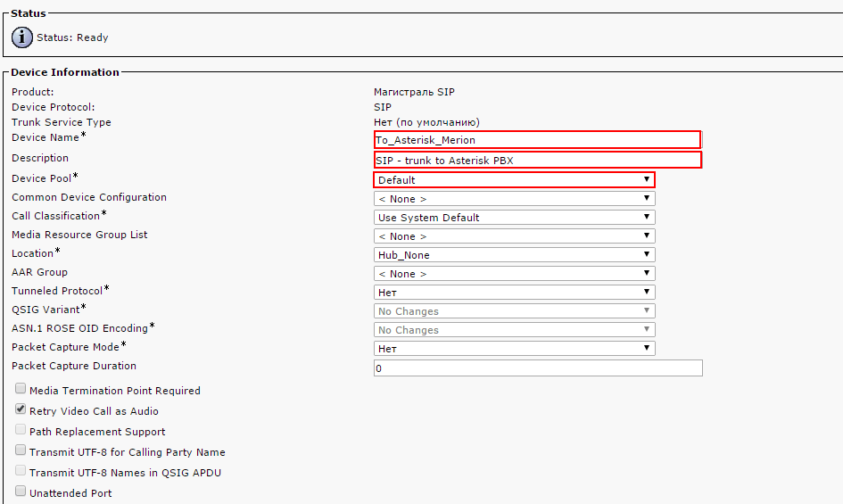Click the Status info icon
The image size is (843, 504).
tap(22, 37)
